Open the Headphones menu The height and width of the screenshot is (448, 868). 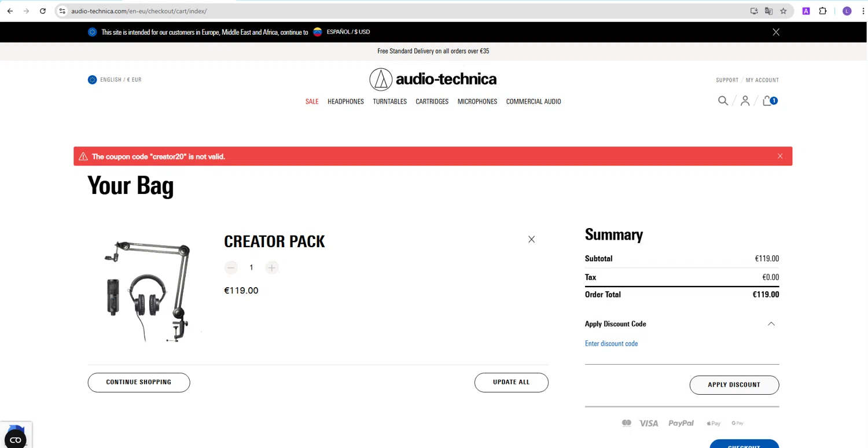pyautogui.click(x=345, y=101)
